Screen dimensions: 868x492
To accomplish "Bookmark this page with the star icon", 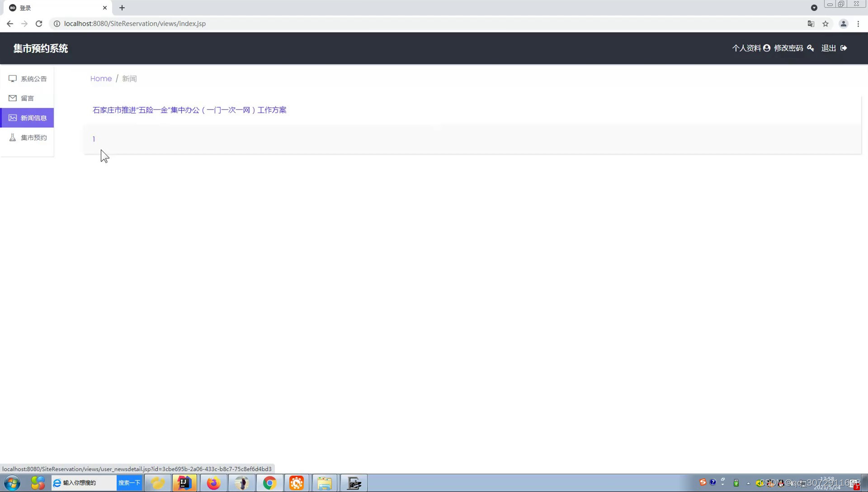I will click(826, 24).
